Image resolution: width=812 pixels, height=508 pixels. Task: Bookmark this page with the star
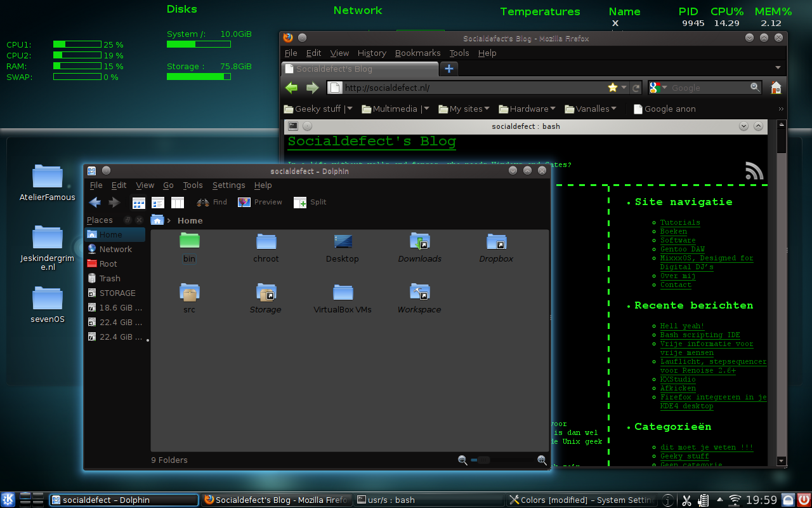pos(613,88)
